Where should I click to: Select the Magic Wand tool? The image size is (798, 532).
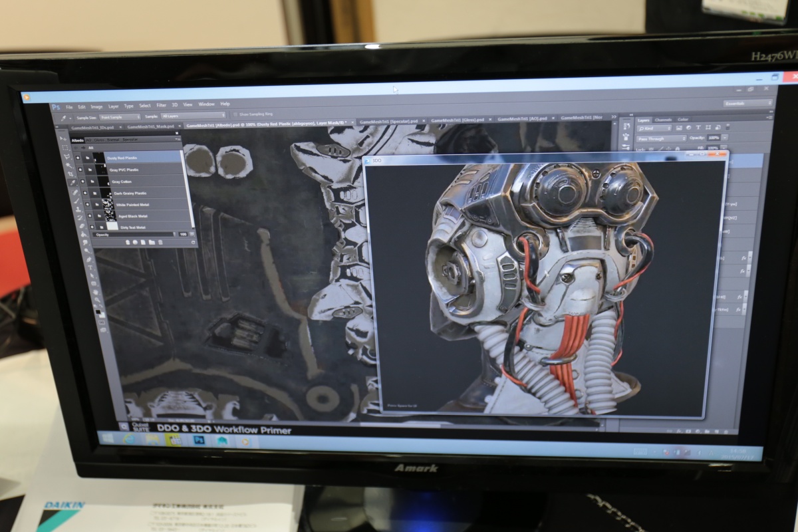[x=68, y=166]
